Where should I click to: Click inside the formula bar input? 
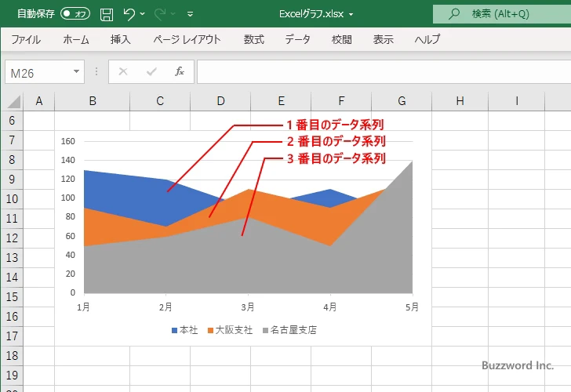click(x=376, y=71)
